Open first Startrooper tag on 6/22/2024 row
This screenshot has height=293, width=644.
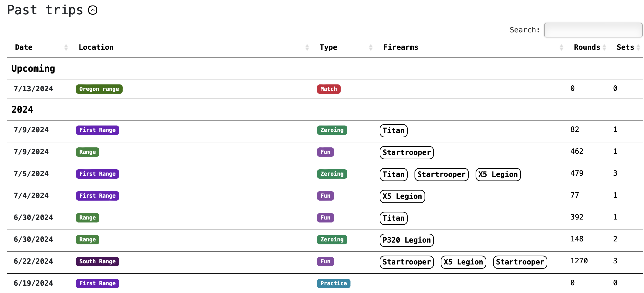(407, 262)
